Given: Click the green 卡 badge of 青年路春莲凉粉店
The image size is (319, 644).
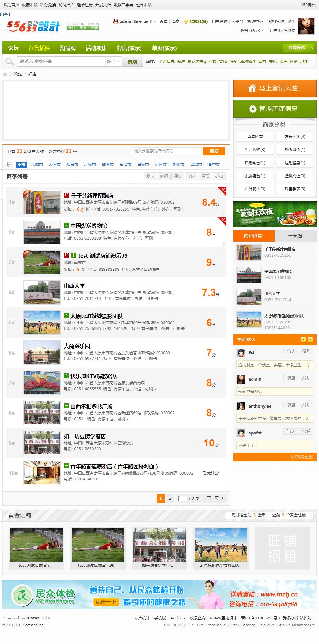Looking at the screenshot, I should (x=66, y=466).
